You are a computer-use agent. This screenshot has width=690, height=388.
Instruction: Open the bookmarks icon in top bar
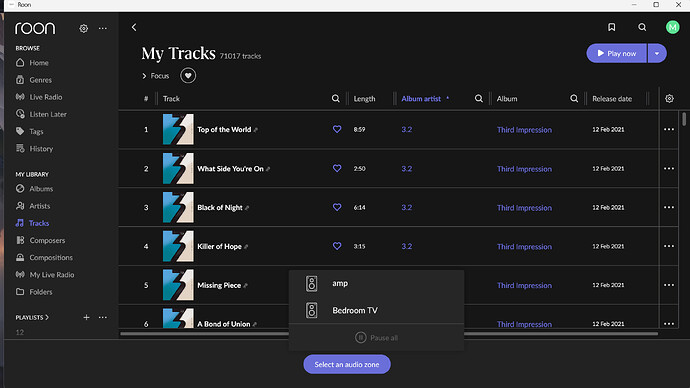[x=611, y=27]
